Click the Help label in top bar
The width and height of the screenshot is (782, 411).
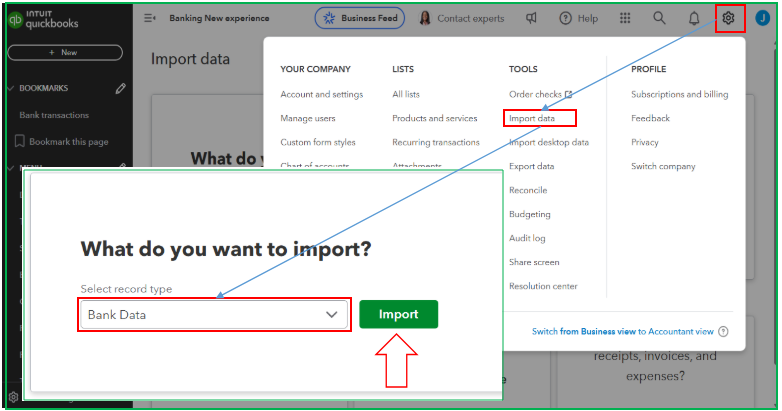pyautogui.click(x=587, y=18)
